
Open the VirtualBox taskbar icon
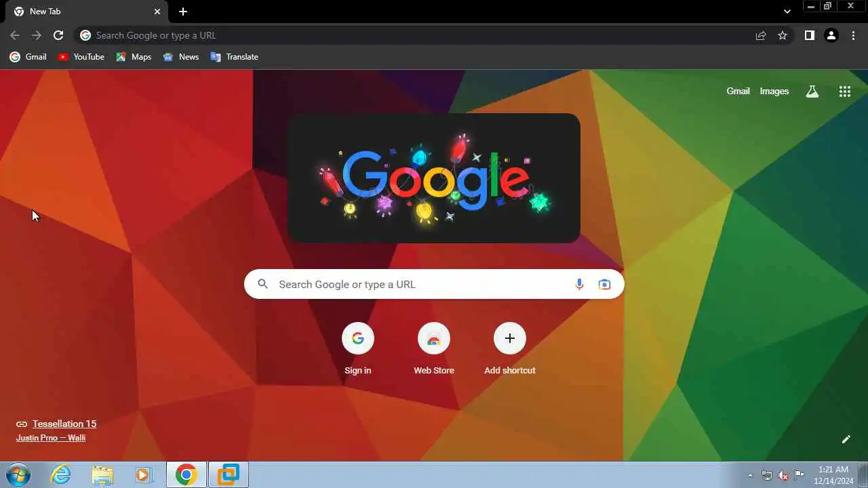(229, 474)
